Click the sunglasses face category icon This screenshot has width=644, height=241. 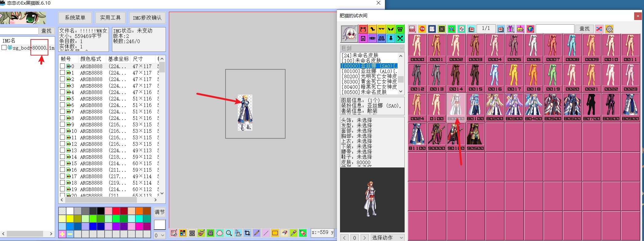[x=382, y=29]
